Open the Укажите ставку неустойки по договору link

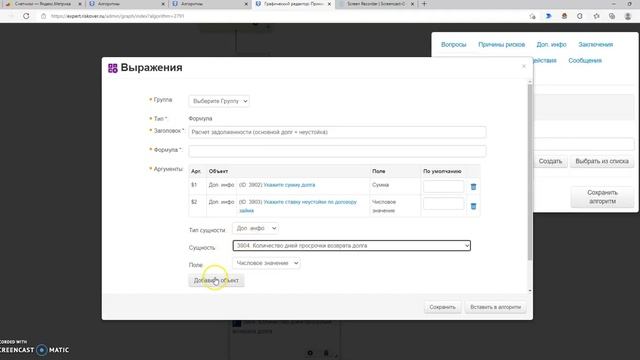298,206
